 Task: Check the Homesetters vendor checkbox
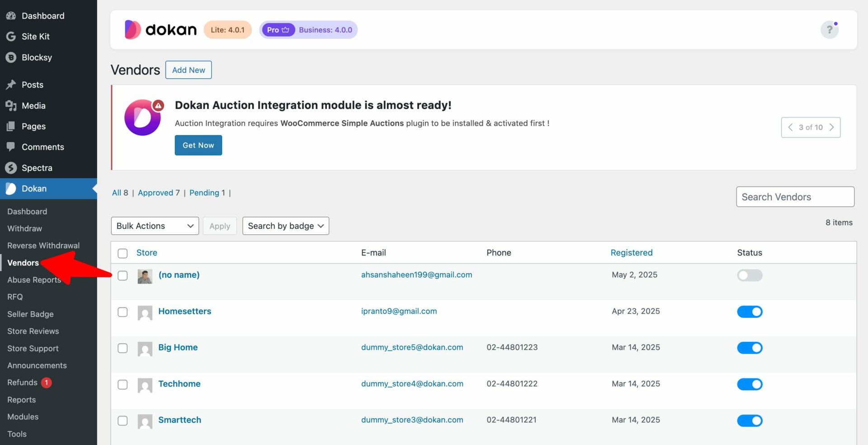[x=123, y=312]
